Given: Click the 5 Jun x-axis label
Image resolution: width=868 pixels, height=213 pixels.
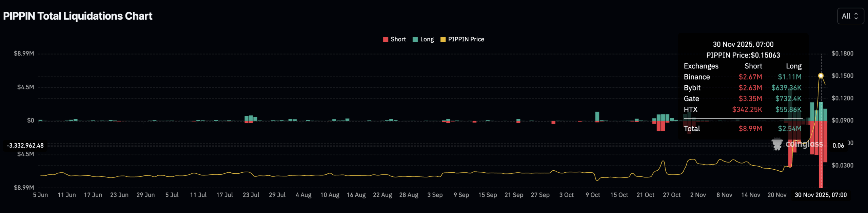Looking at the screenshot, I should (40, 195).
